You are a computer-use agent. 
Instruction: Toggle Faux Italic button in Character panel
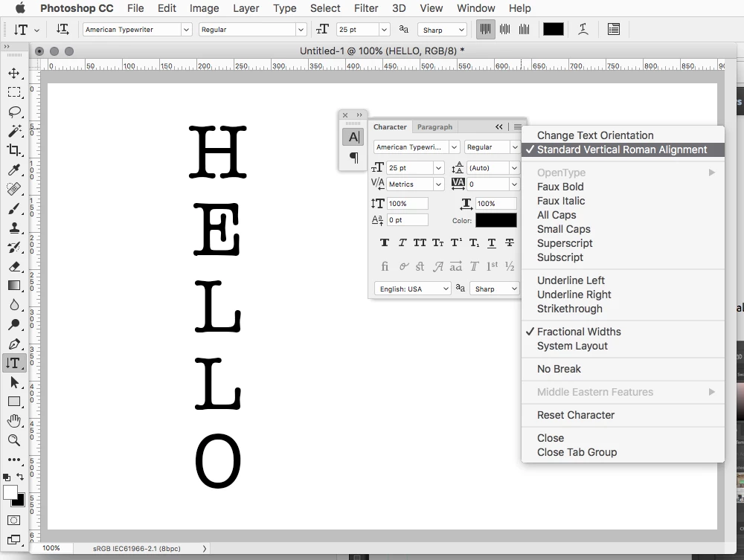click(x=402, y=242)
